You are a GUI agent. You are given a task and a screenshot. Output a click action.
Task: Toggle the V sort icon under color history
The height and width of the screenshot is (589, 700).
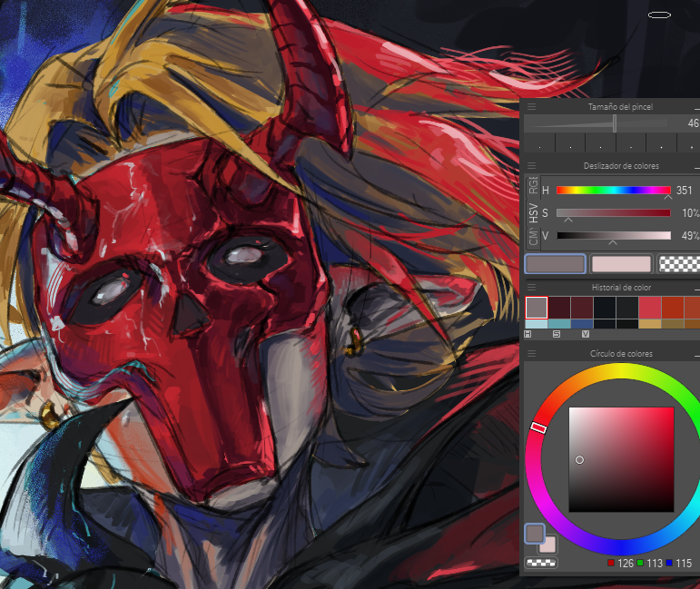click(x=586, y=334)
